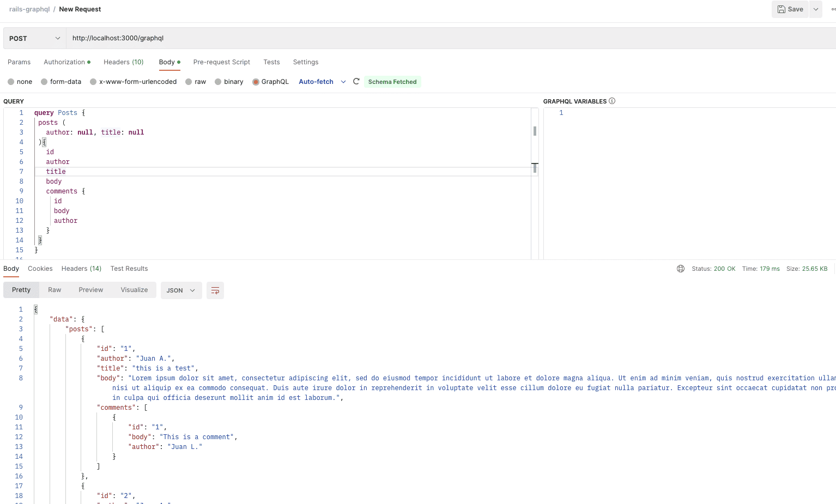Open the JSON format dropdown

(x=181, y=290)
